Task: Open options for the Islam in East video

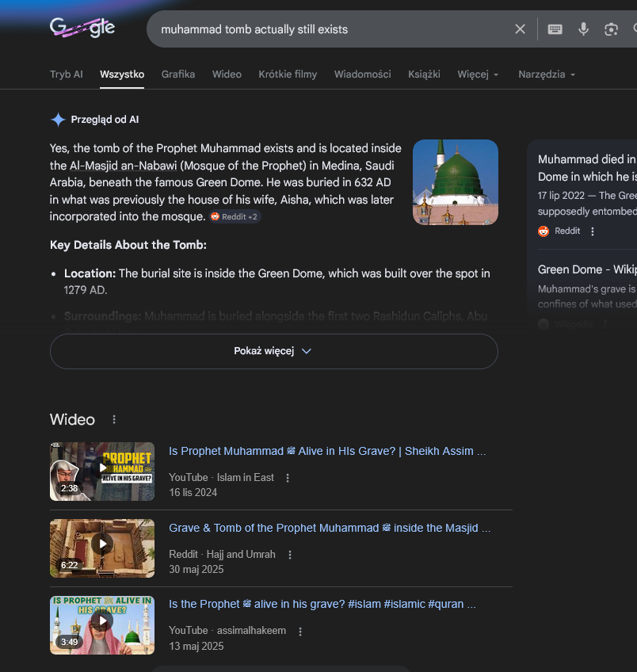Action: click(288, 478)
